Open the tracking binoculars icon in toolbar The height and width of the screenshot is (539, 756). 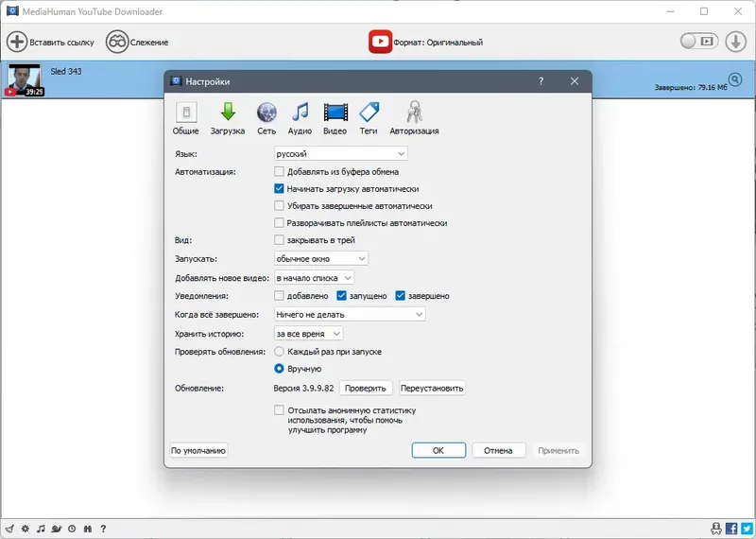tap(117, 42)
